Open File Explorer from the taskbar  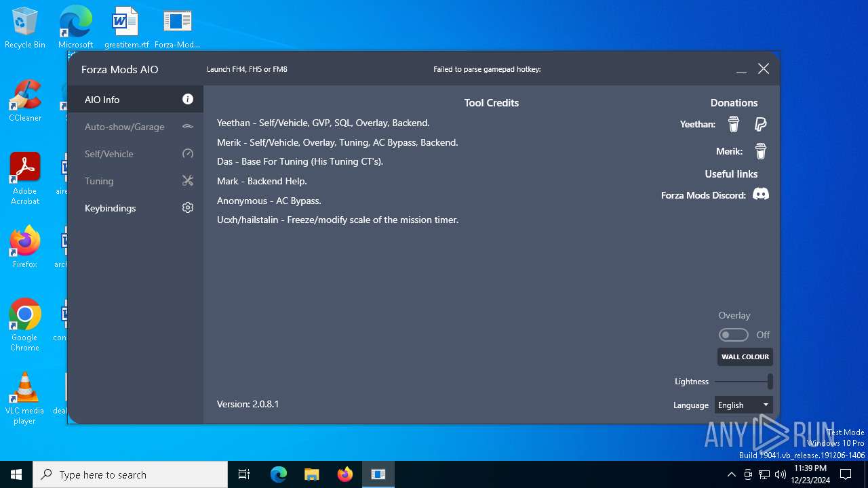312,474
